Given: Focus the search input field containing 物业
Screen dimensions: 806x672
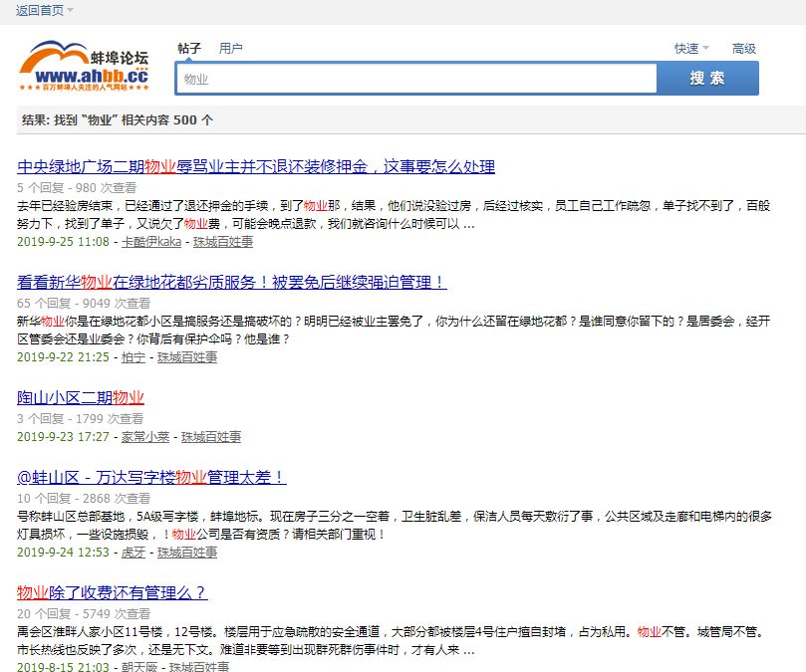Looking at the screenshot, I should coord(415,79).
